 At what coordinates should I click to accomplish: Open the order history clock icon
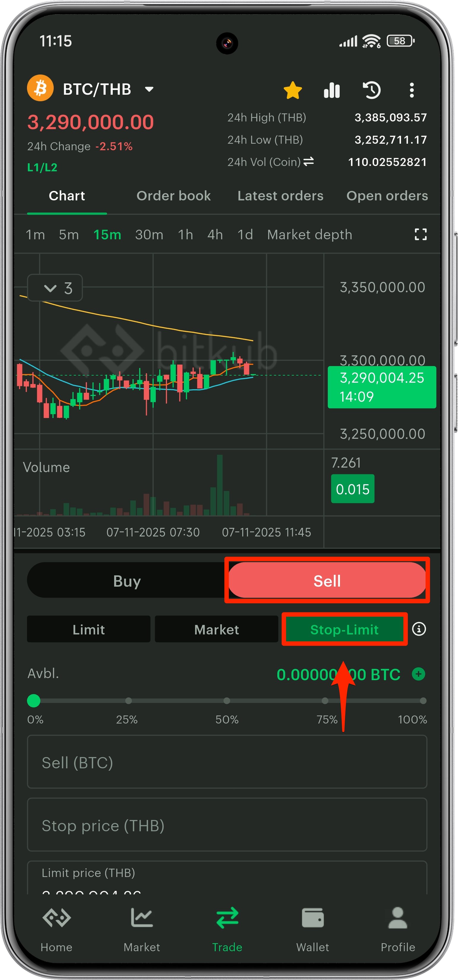(x=371, y=90)
